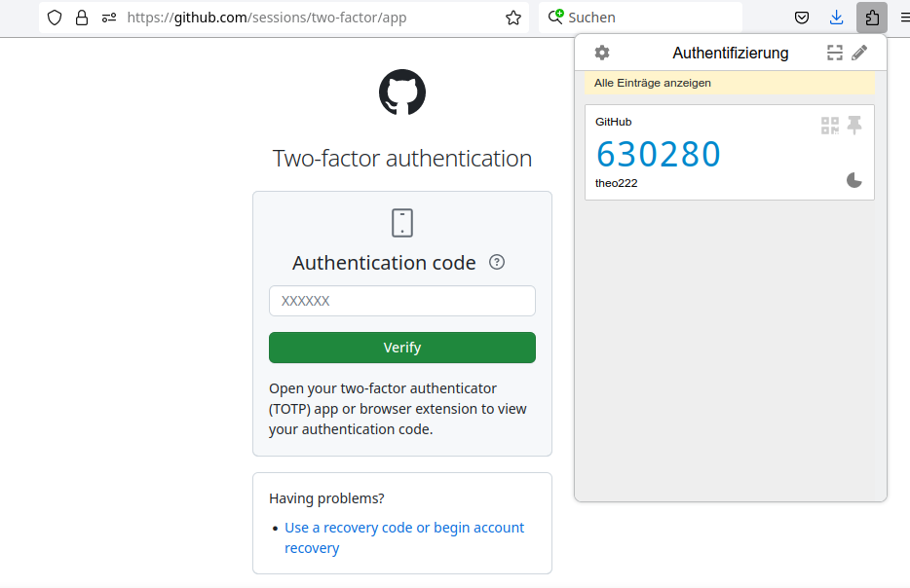Viewport: 910px width, 588px height.
Task: Focus the XXXXXX authentication code field
Action: point(401,301)
